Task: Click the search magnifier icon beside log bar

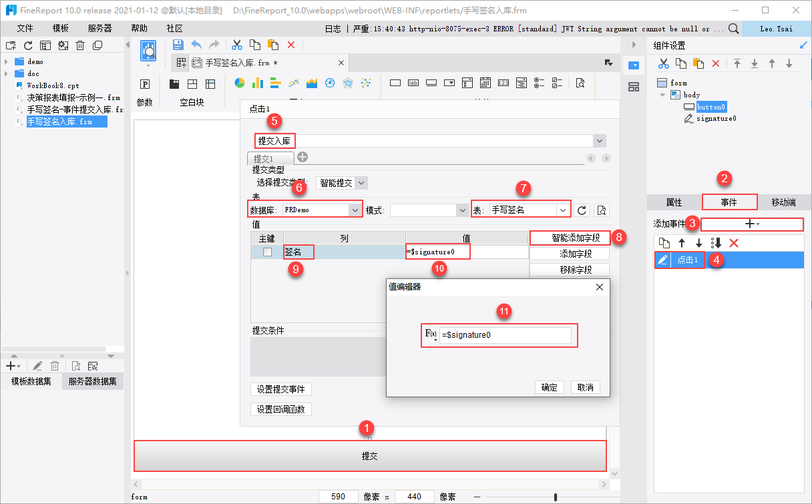Action: click(x=733, y=29)
